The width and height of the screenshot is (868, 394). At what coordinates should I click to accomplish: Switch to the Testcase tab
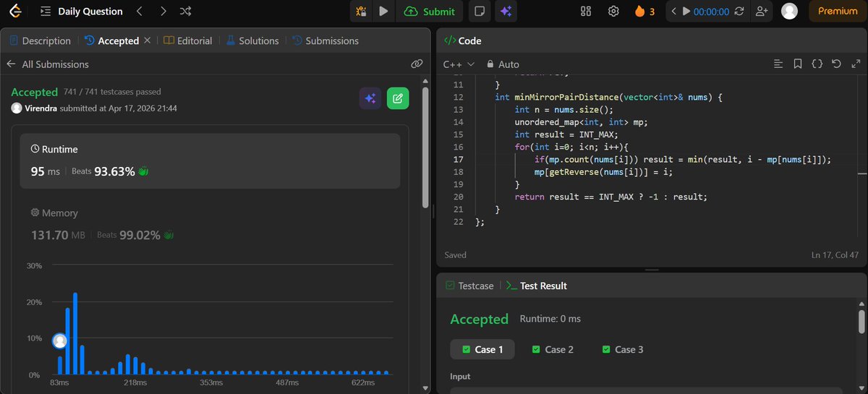tap(469, 286)
